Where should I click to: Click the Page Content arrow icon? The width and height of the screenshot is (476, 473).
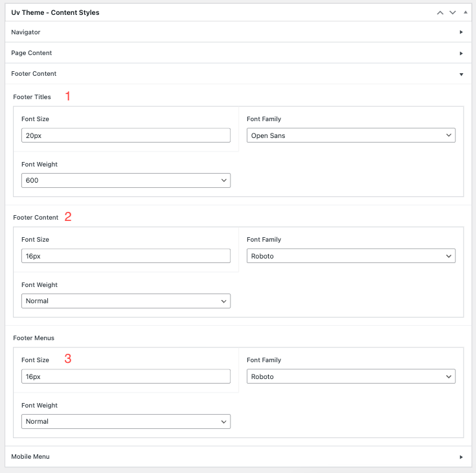tap(461, 53)
